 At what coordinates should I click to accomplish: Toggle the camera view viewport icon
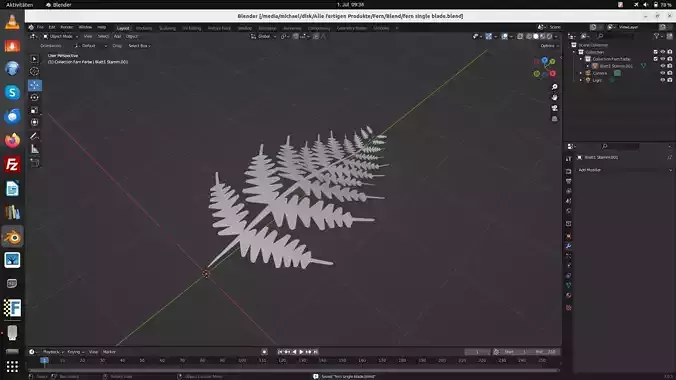point(554,108)
